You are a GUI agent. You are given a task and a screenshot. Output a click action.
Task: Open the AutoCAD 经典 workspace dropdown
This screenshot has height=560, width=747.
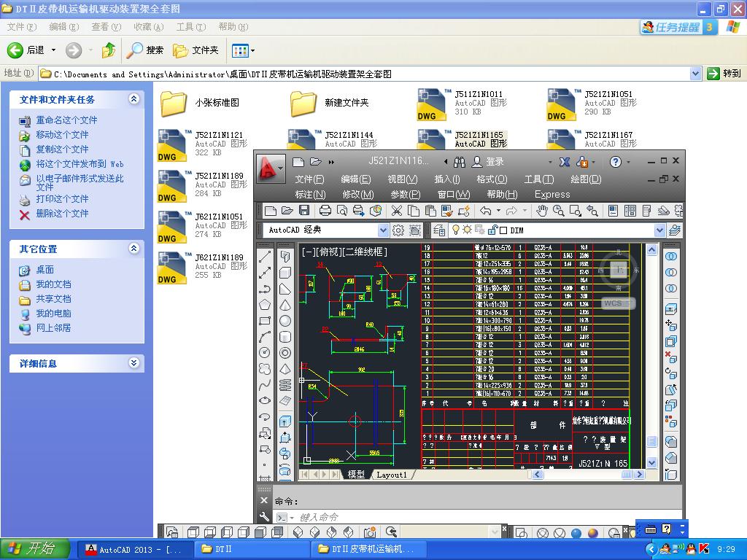point(383,230)
